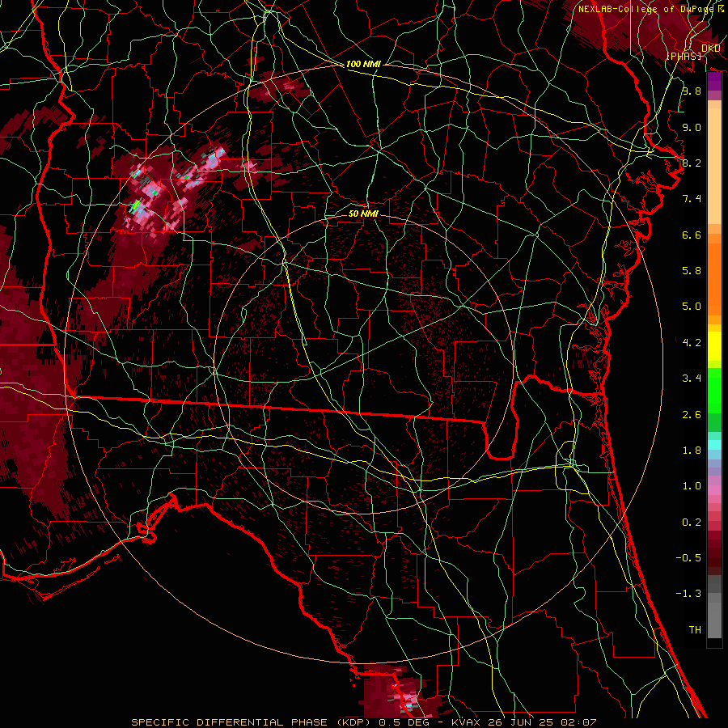
Task: Click the 3.4 legend value
Action: click(x=692, y=379)
